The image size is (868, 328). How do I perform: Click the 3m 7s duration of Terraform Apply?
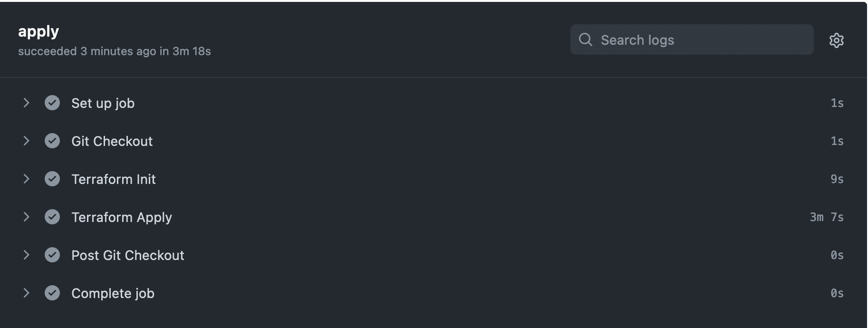pyautogui.click(x=827, y=217)
